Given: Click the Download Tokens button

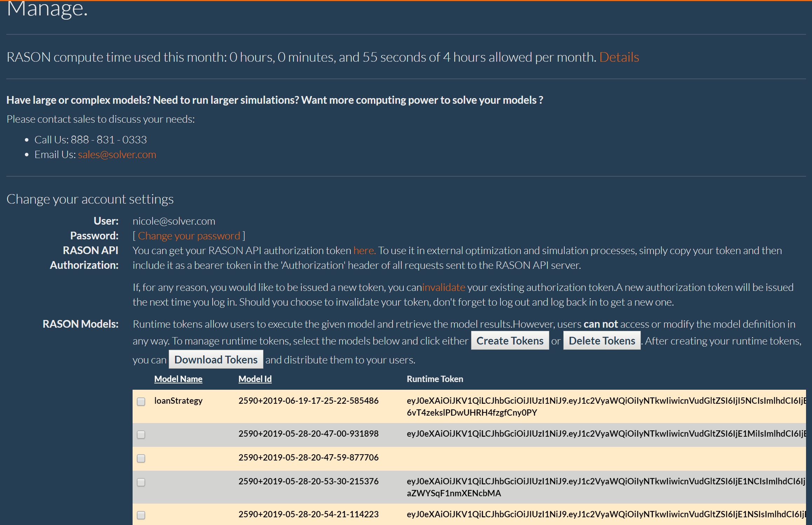Looking at the screenshot, I should [x=215, y=359].
